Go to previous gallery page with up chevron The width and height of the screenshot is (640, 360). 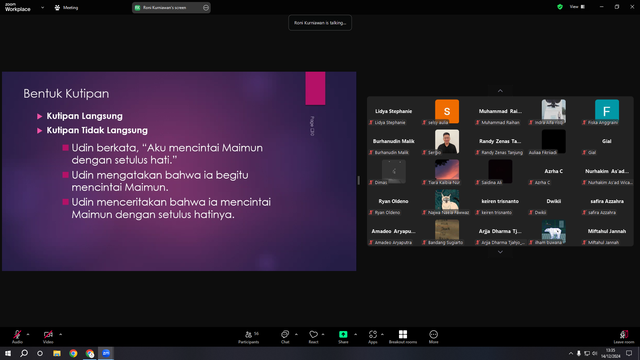click(500, 91)
